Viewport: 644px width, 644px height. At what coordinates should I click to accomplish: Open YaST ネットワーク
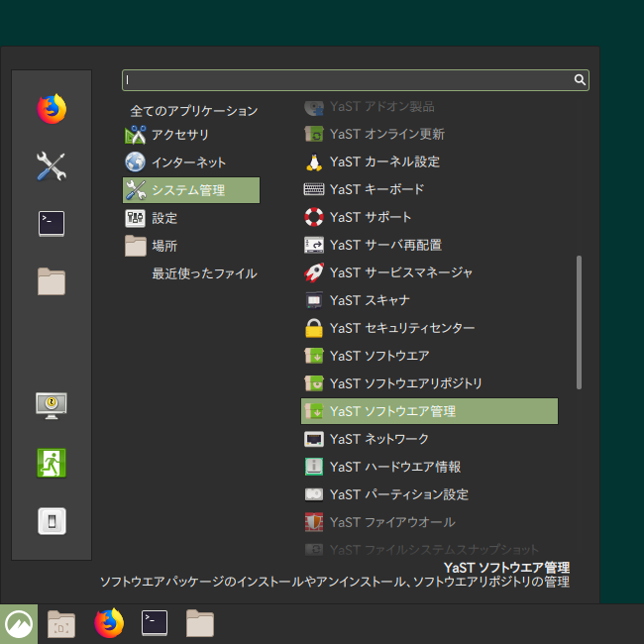[430, 439]
